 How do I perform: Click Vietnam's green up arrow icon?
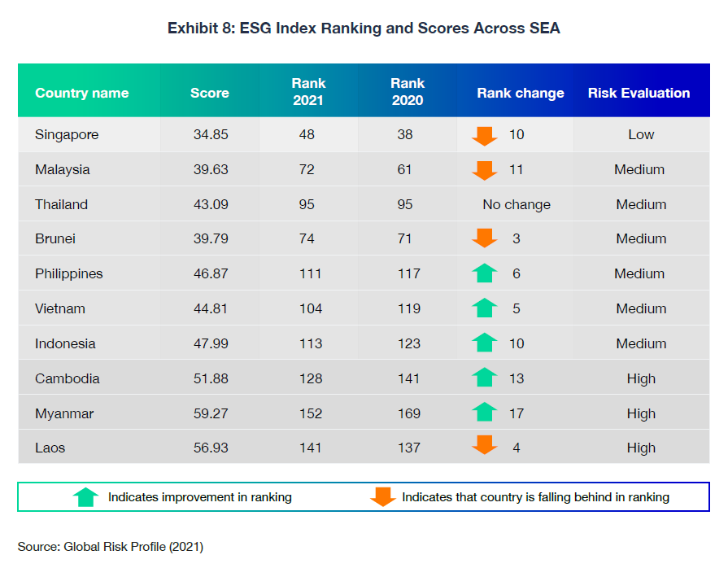click(485, 308)
